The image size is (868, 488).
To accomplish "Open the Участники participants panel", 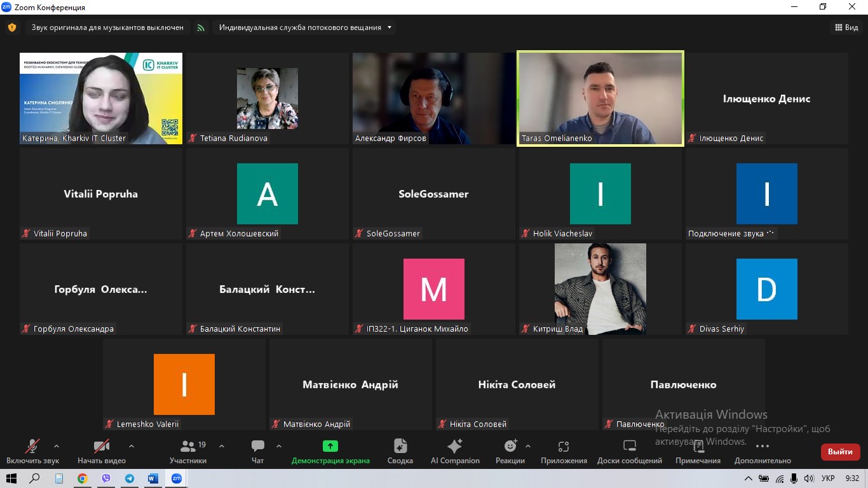I will click(188, 452).
